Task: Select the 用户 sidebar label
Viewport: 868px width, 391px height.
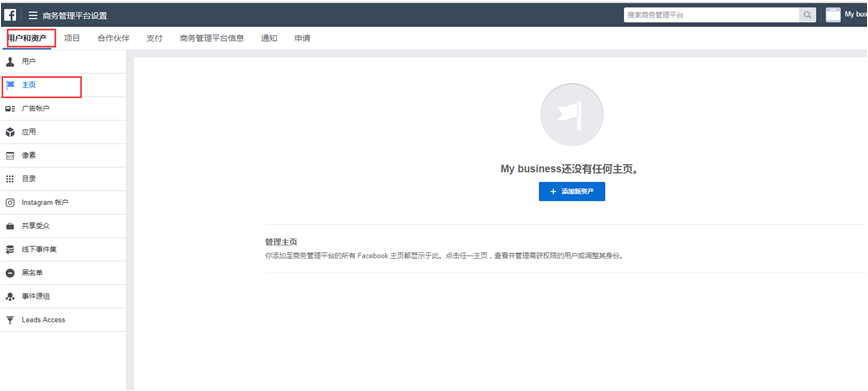Action: click(x=29, y=61)
